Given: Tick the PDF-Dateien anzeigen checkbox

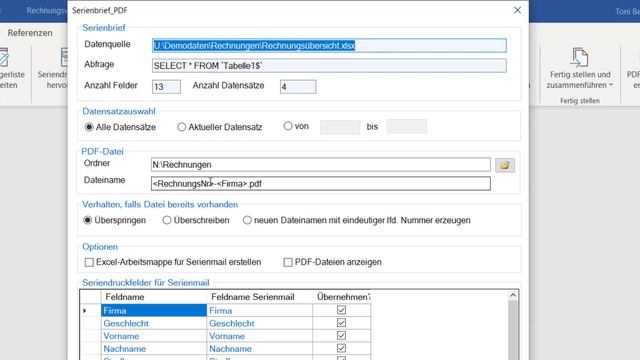Looking at the screenshot, I should coord(288,262).
